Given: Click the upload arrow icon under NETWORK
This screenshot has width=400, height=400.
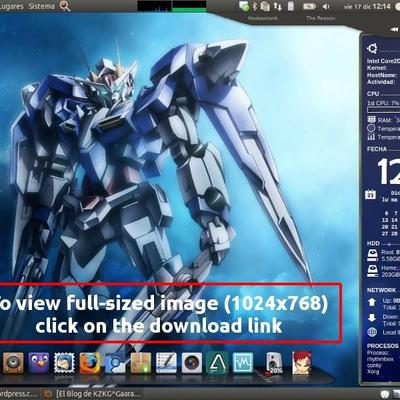Looking at the screenshot, I should (372, 303).
